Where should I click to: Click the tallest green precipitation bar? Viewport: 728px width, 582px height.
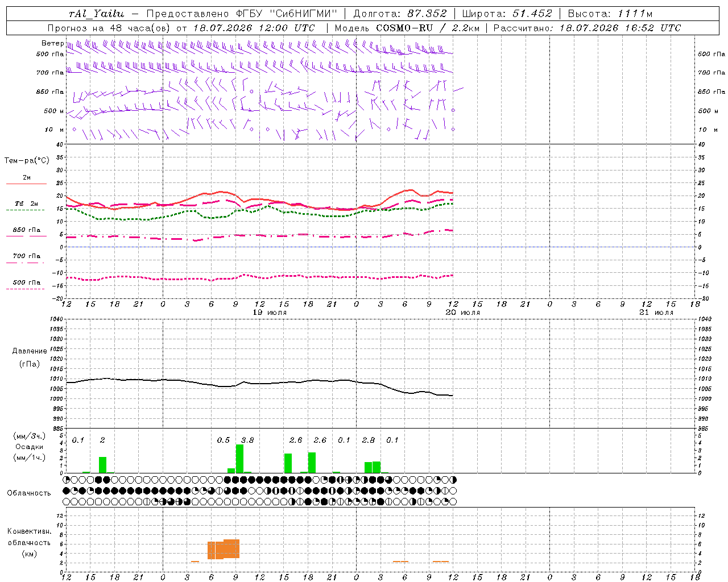click(x=239, y=459)
